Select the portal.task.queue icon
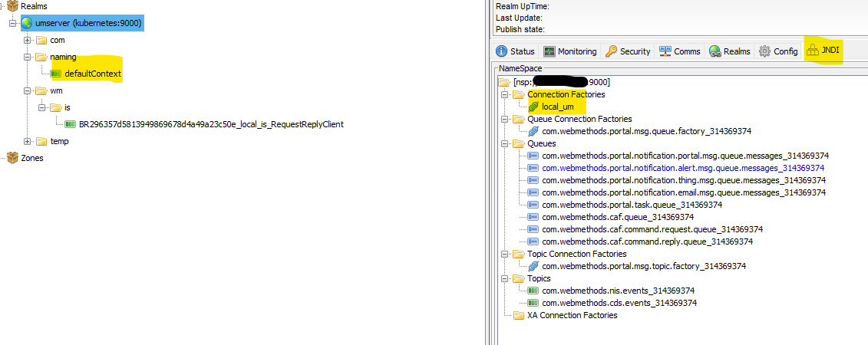 coord(533,205)
